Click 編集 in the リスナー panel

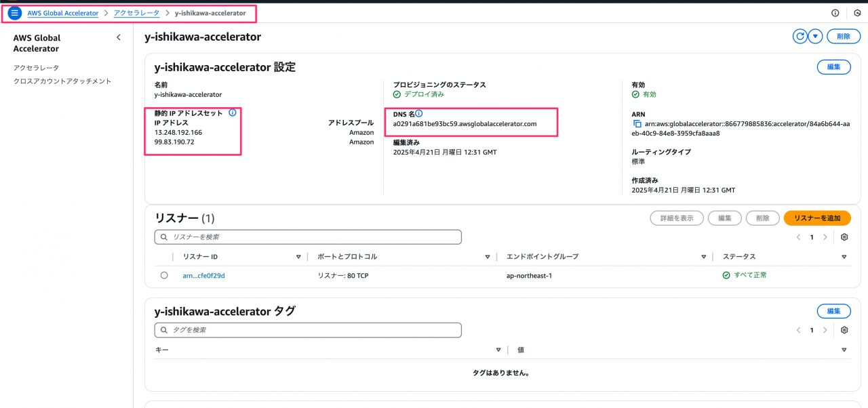tap(725, 218)
